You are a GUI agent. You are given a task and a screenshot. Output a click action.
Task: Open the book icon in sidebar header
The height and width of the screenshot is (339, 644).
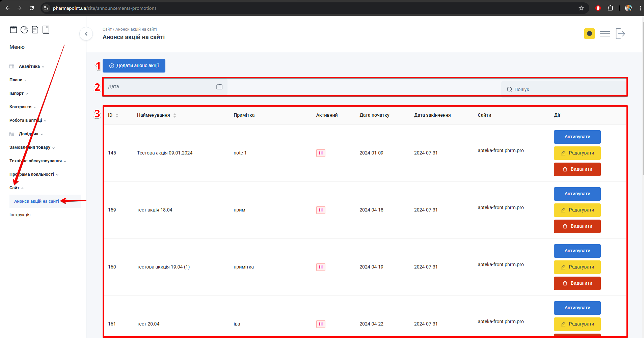[x=46, y=30]
